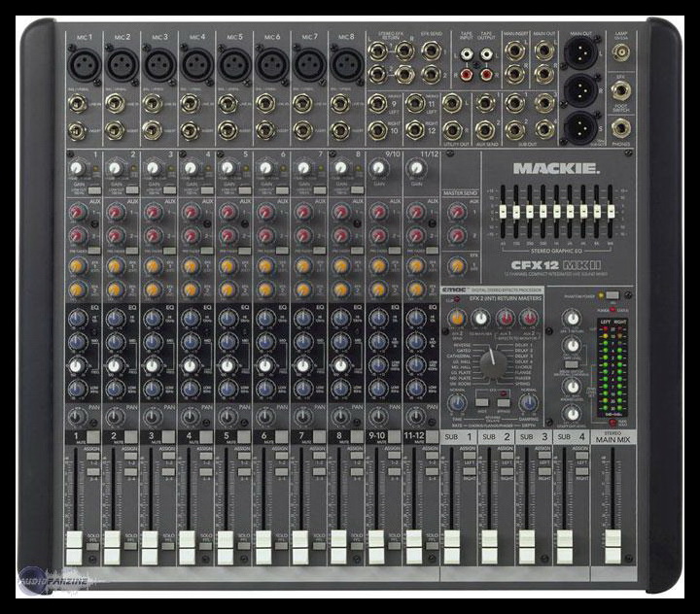Click the red Tape Output right RCA jack
This screenshot has height=614, width=700.
pyautogui.click(x=486, y=74)
